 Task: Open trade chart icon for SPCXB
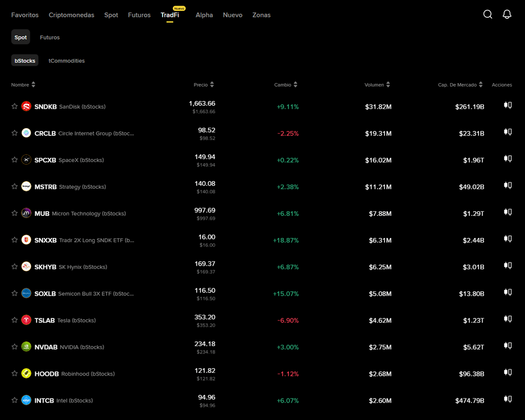(508, 159)
